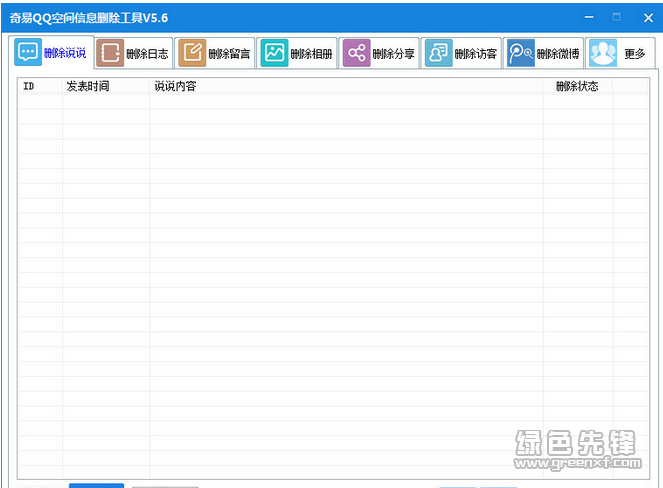Minimize the 奇易QQ空间信息删除工具 window
The image size is (663, 488).
(589, 17)
